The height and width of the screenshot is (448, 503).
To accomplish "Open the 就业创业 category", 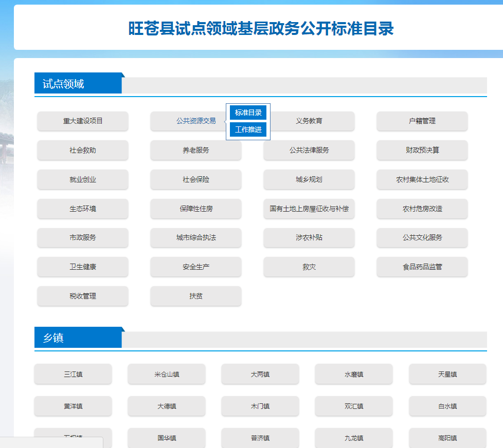I will [x=83, y=180].
